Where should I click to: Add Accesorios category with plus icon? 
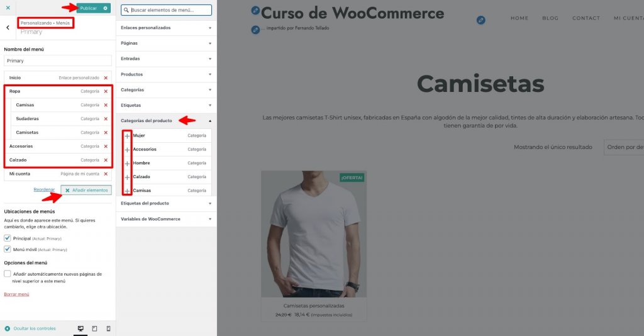(127, 150)
